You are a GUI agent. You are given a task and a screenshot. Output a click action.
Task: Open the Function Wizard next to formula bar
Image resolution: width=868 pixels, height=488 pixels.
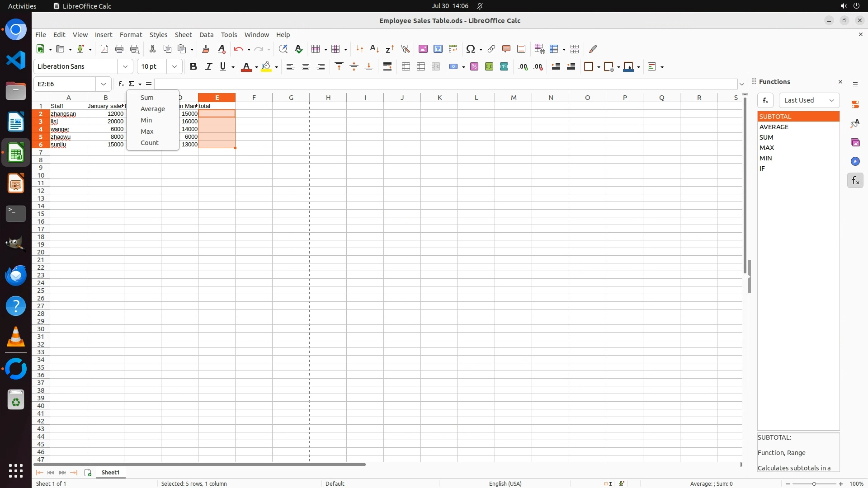click(121, 84)
